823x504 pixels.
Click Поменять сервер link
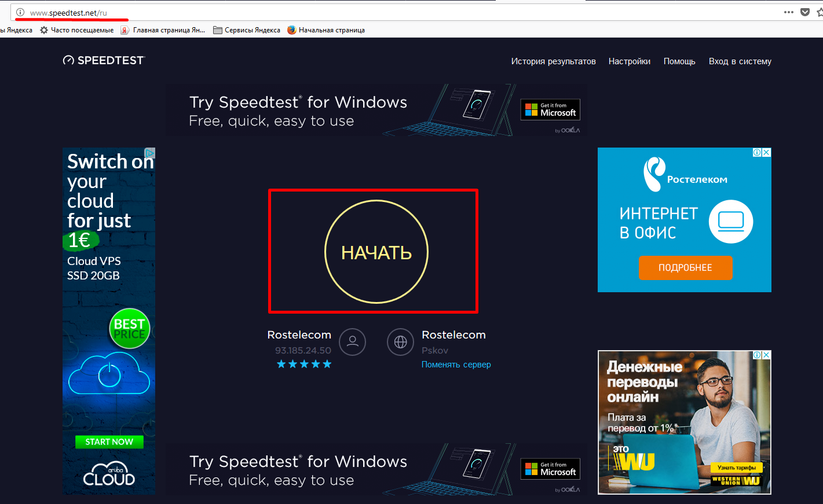pos(456,365)
